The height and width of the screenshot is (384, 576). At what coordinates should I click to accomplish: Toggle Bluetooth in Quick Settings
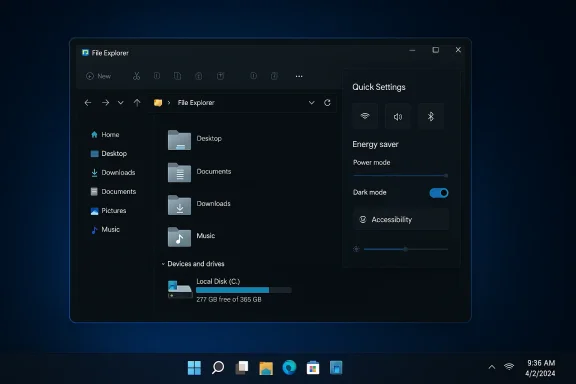pyautogui.click(x=431, y=116)
